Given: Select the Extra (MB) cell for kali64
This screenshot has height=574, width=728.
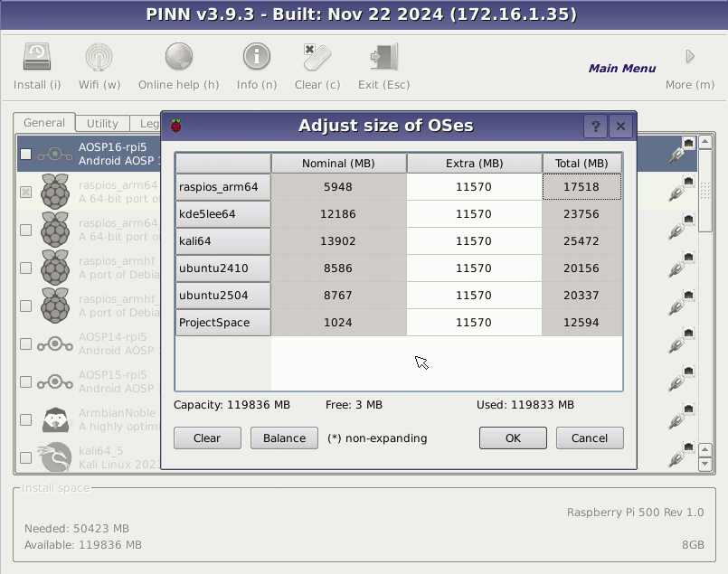Looking at the screenshot, I should tap(474, 241).
